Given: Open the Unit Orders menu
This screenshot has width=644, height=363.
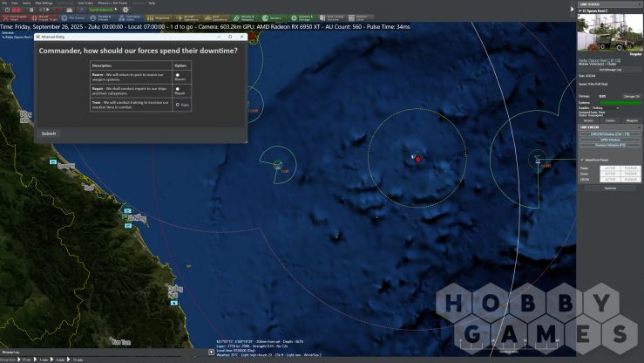Looking at the screenshot, I should tap(85, 3).
